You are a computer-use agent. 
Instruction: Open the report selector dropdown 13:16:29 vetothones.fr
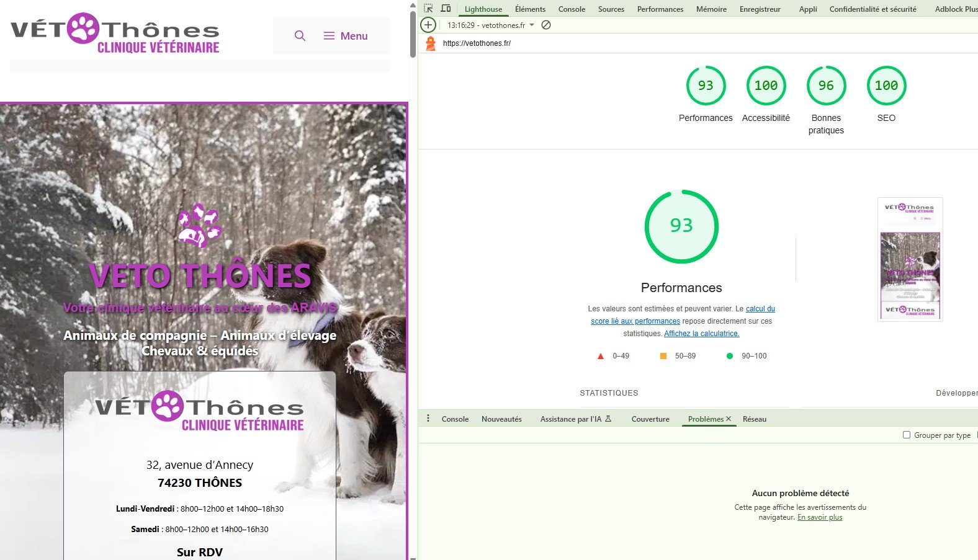491,25
